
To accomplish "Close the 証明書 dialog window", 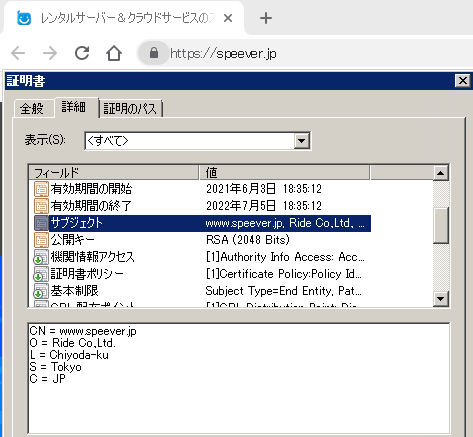I will point(463,81).
